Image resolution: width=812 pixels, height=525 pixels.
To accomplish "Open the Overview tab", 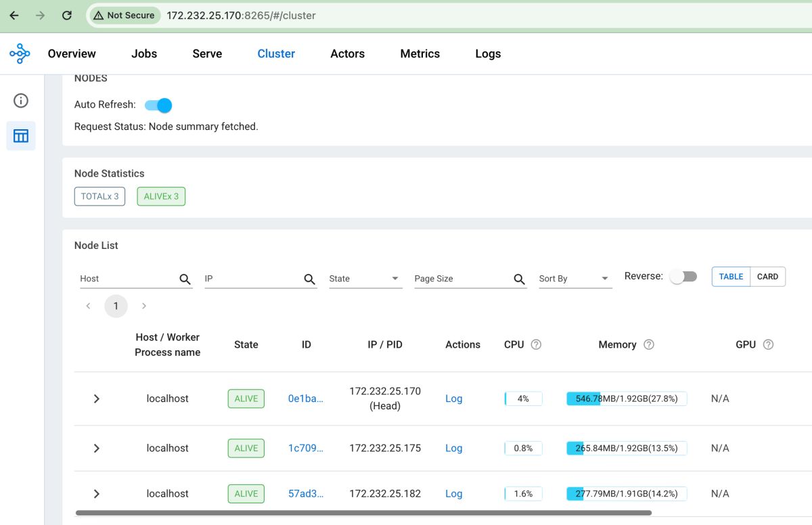I will (x=72, y=53).
